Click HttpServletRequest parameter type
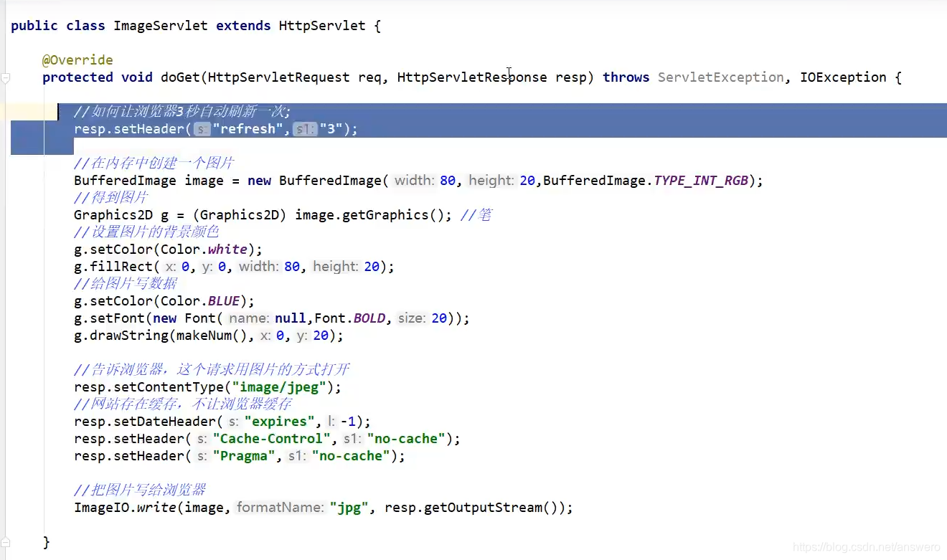Viewport: 947px width, 560px height. tap(278, 77)
